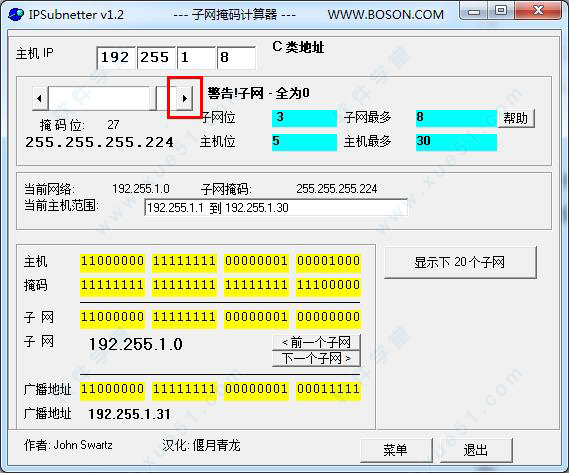This screenshot has width=569, height=473.
Task: Click the 掩码位 value 27
Action: (x=113, y=125)
